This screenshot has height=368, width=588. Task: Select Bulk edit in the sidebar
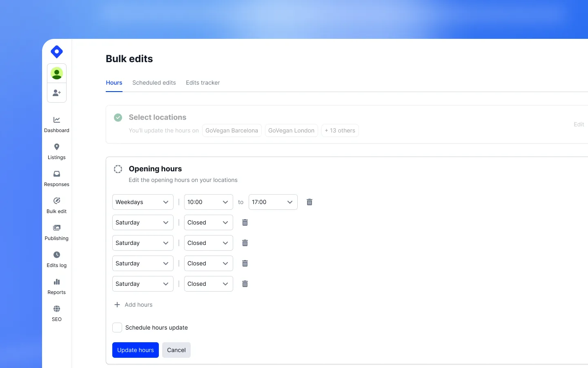56,205
